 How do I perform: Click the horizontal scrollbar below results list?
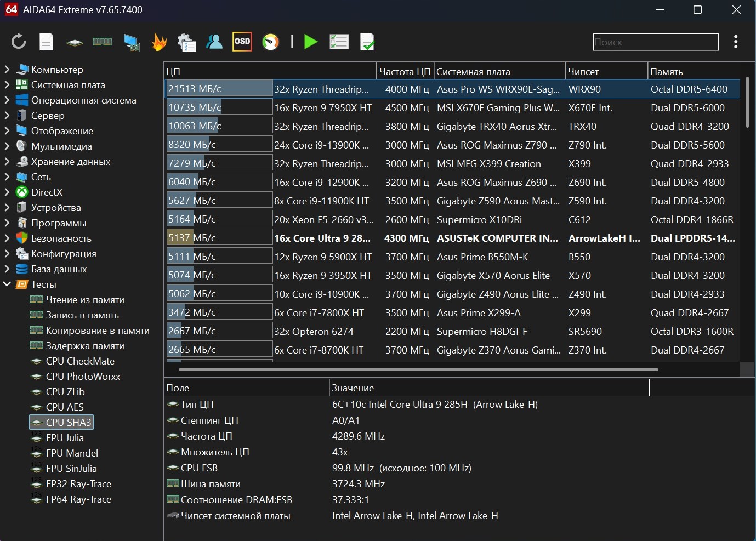coord(419,370)
